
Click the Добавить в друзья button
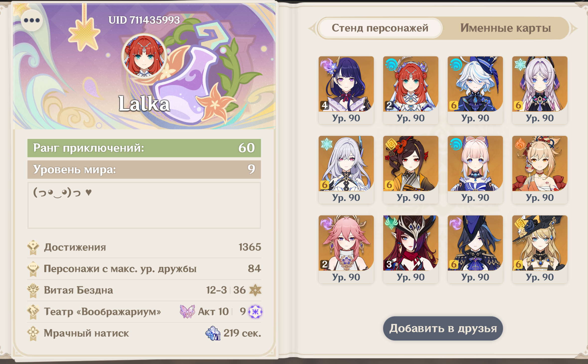tap(443, 328)
